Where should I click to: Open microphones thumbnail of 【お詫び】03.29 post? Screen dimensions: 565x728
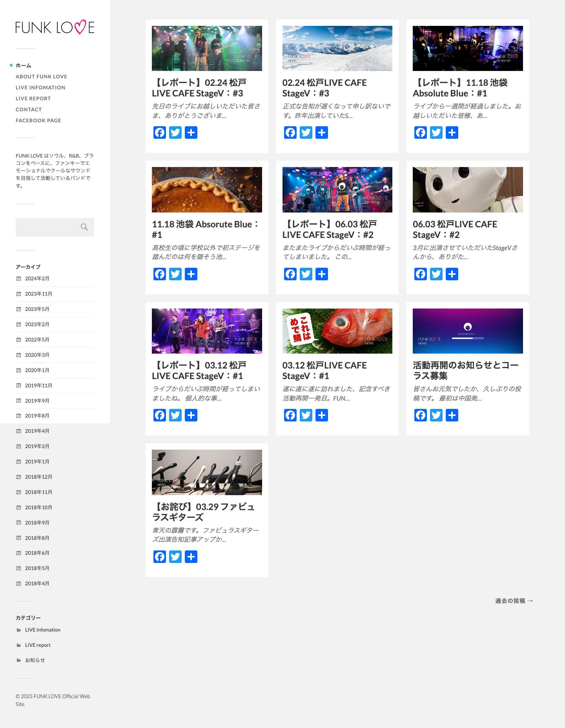click(x=207, y=472)
